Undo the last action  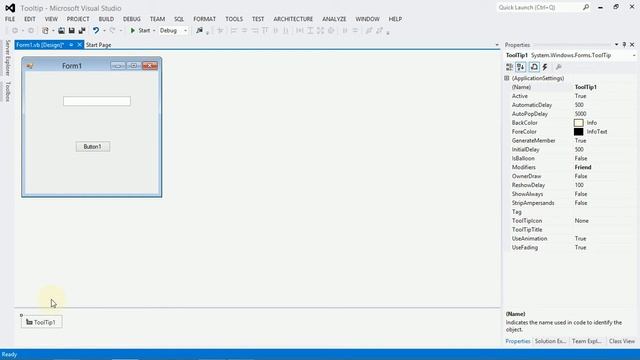[96, 31]
